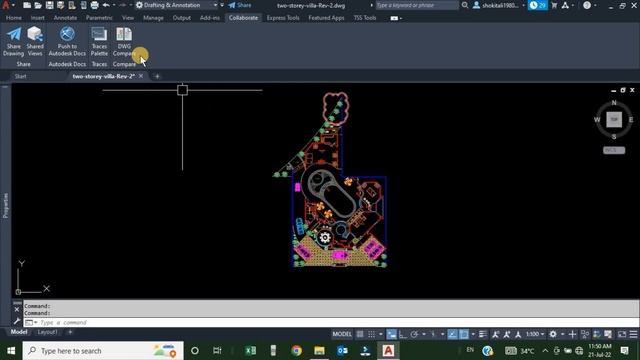
Task: Open the Traces Palette
Action: click(99, 41)
